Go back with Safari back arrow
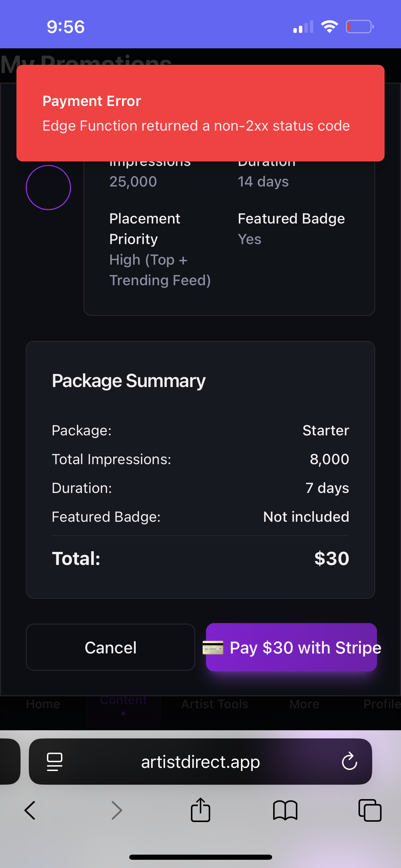The image size is (401, 868). coord(30,810)
